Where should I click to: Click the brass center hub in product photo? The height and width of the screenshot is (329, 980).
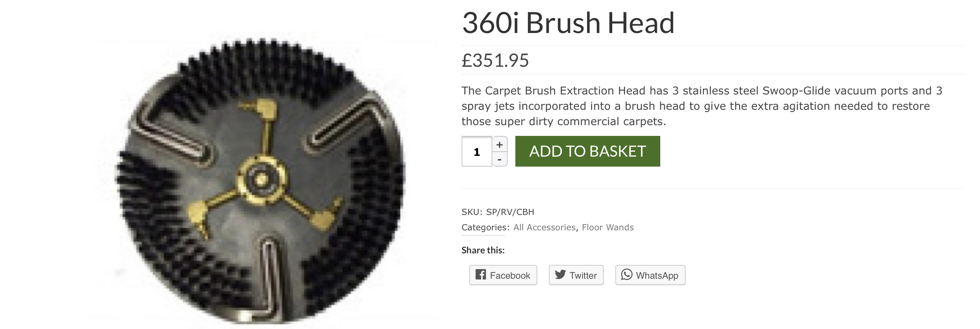(261, 179)
